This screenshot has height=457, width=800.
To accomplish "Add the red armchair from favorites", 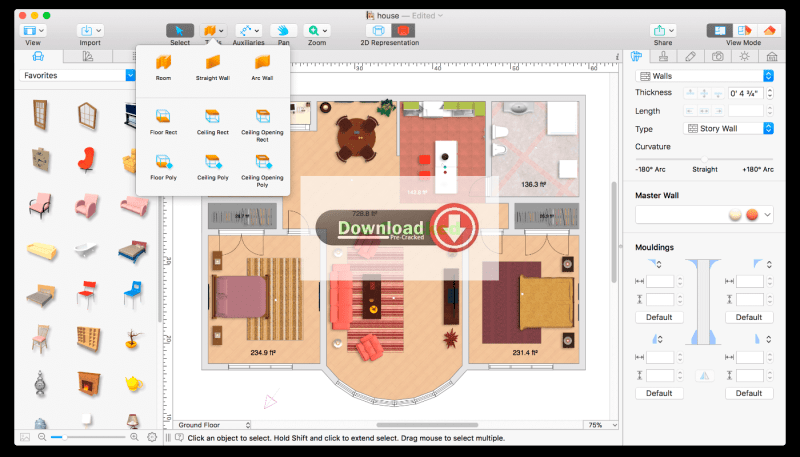I will point(87,160).
